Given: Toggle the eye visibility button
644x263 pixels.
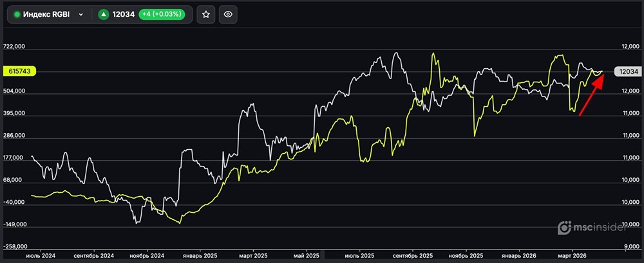Looking at the screenshot, I should 228,14.
